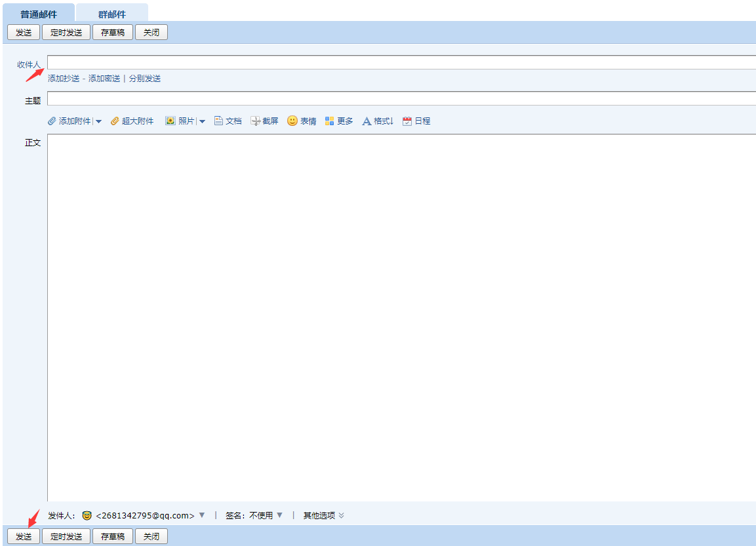Open the sender address dropdown

pyautogui.click(x=202, y=515)
